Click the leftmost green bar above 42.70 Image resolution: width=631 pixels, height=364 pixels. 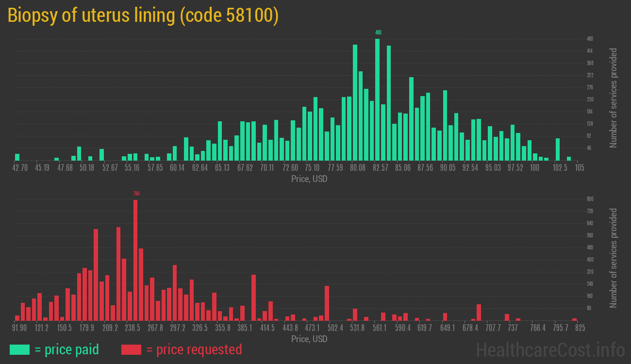17,157
